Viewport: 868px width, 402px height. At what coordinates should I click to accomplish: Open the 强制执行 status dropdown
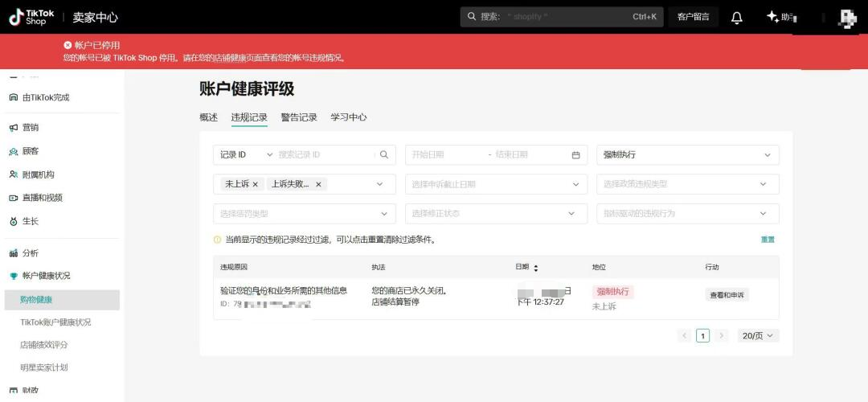687,155
